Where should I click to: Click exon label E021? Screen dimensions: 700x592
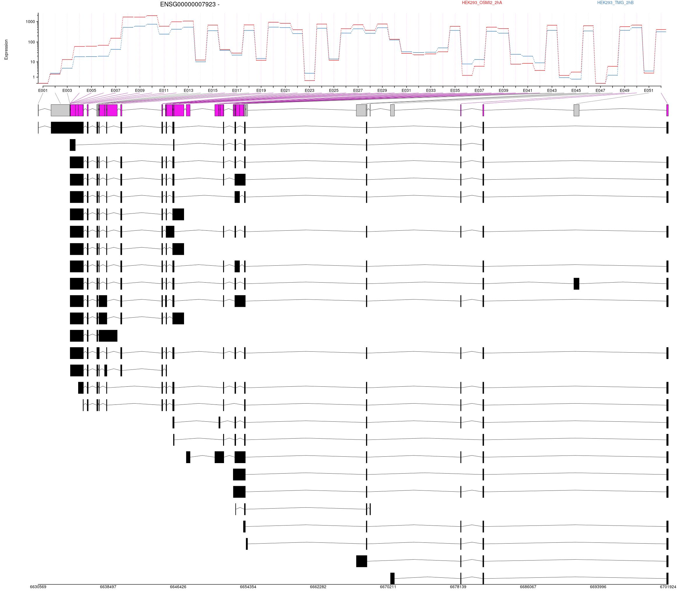tap(285, 91)
